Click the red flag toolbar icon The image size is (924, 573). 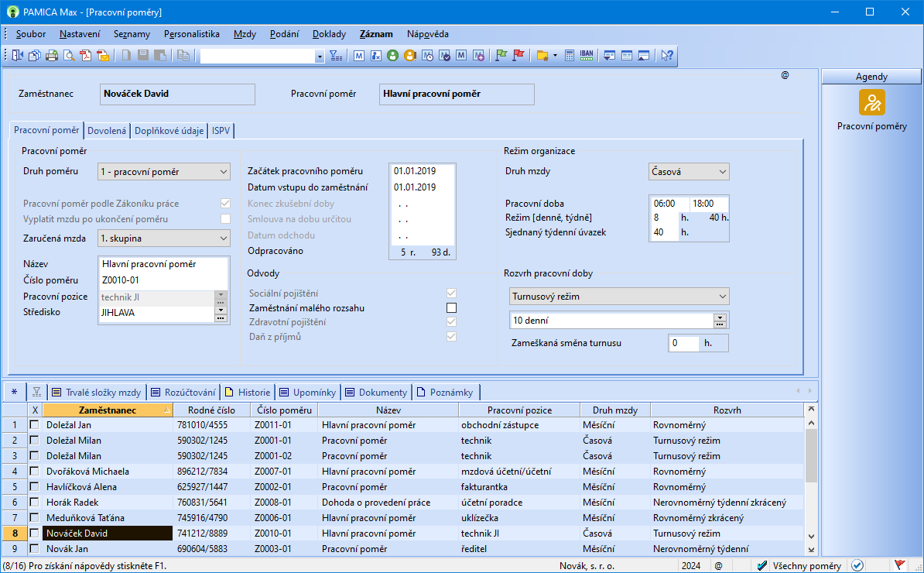[518, 56]
